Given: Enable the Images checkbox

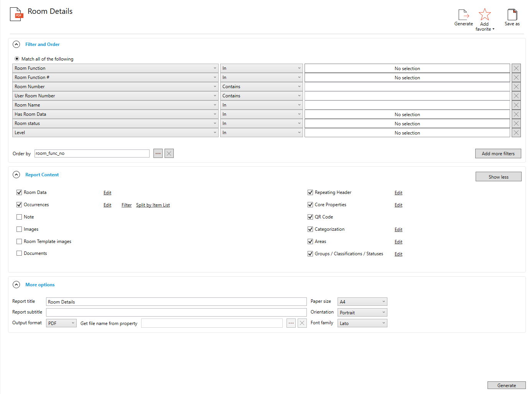Looking at the screenshot, I should [19, 229].
